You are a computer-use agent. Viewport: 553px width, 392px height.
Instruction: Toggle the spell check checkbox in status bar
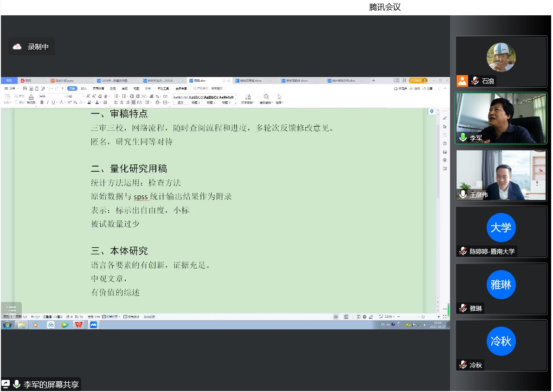(x=103, y=317)
